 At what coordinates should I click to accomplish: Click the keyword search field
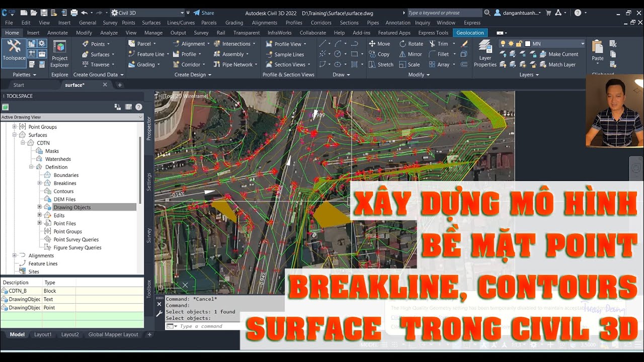444,13
